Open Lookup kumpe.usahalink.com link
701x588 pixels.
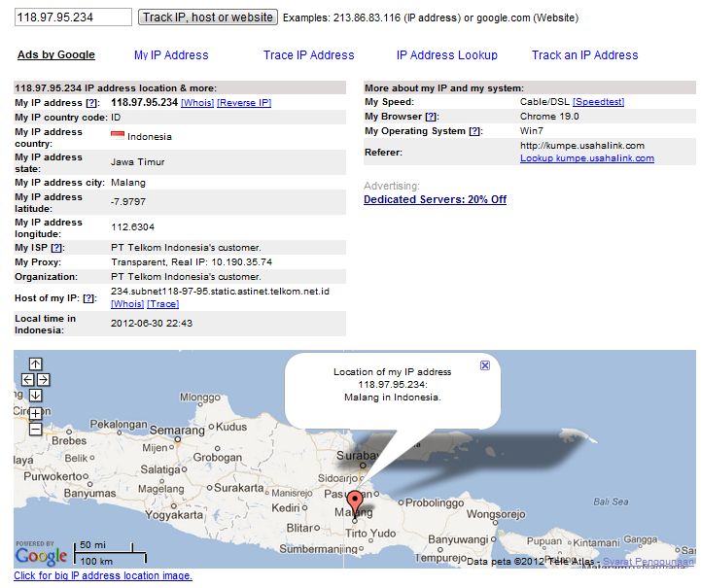pyautogui.click(x=587, y=158)
